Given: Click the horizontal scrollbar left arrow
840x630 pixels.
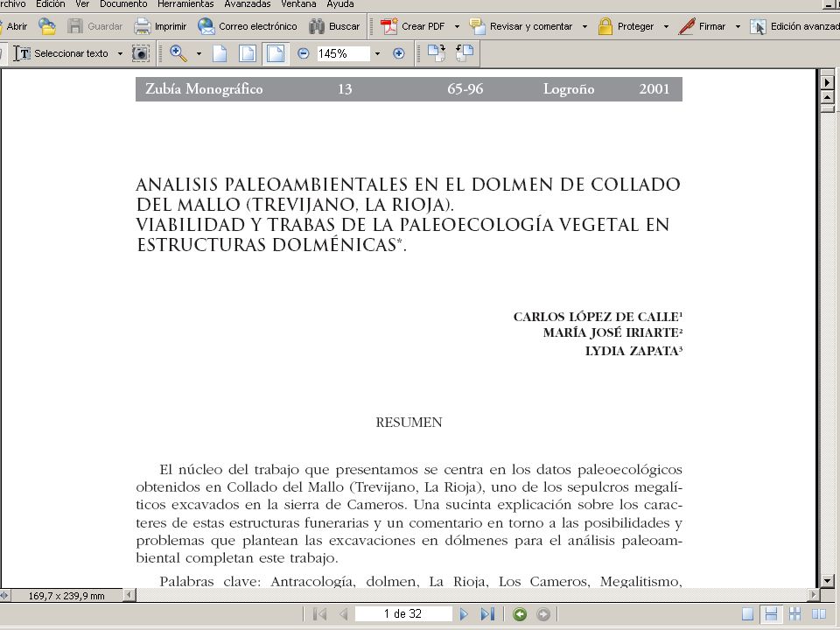Looking at the screenshot, I should pos(129,595).
